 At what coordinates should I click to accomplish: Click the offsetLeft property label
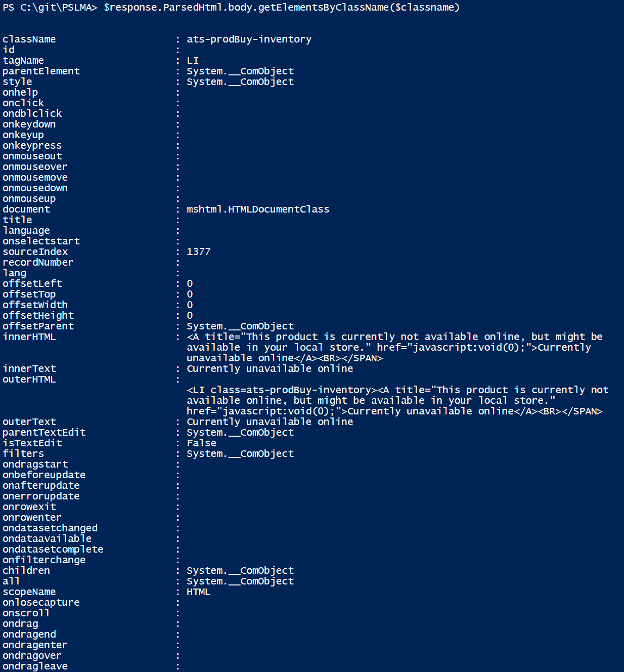point(32,284)
